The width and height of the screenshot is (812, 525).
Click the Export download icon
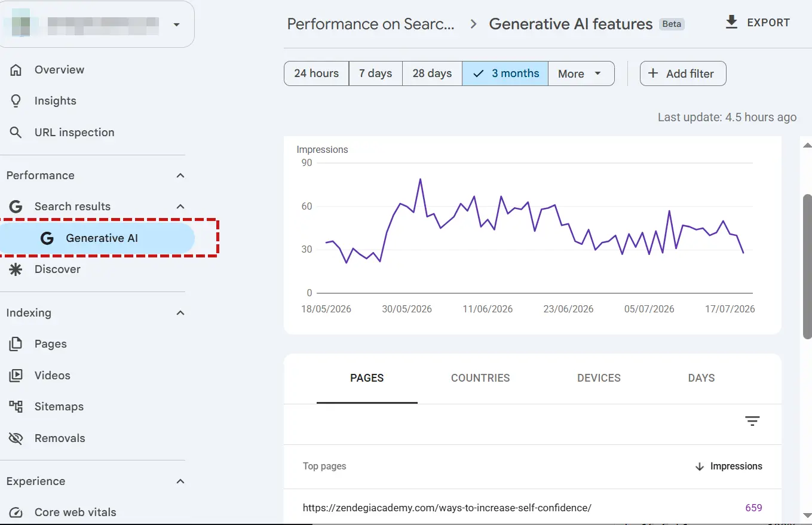pyautogui.click(x=731, y=23)
